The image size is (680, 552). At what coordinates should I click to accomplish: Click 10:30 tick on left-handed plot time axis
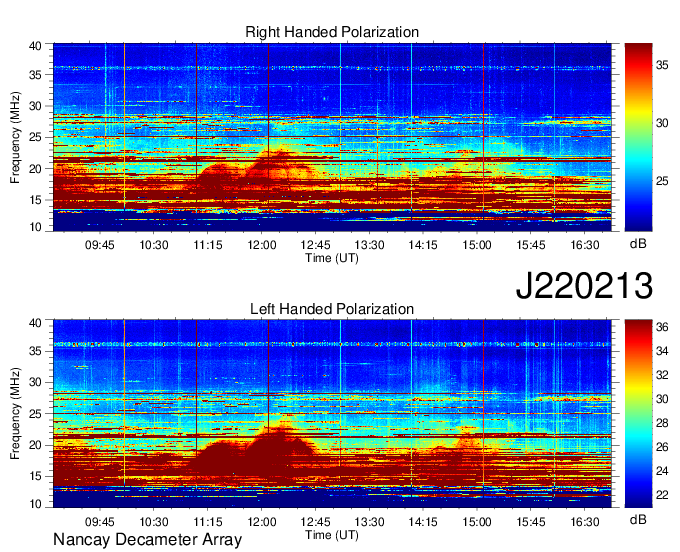point(154,522)
